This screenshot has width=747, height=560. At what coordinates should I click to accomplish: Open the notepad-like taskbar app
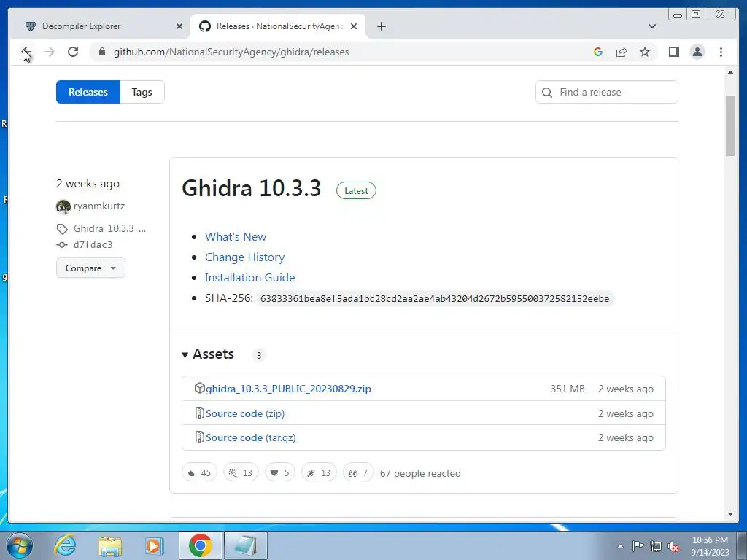(x=245, y=545)
